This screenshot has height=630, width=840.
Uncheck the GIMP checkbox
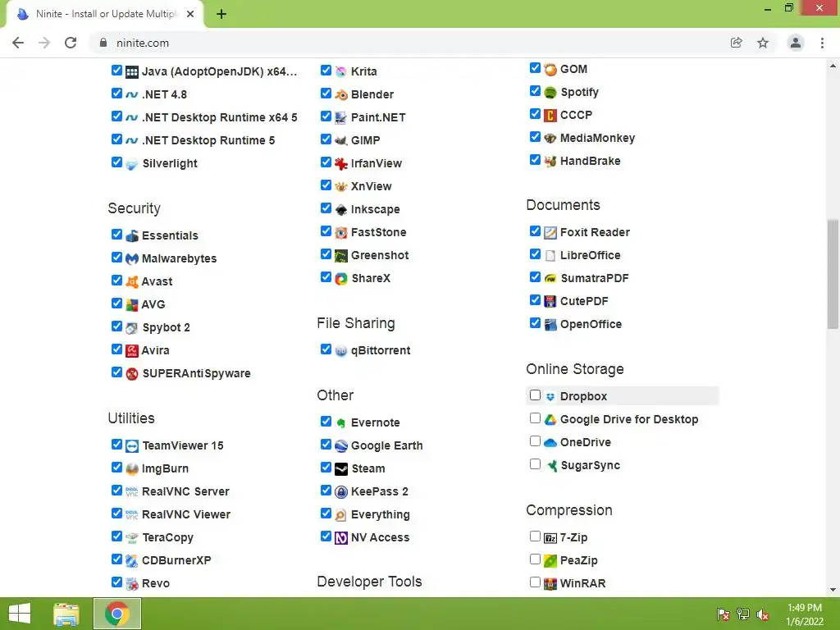pyautogui.click(x=326, y=139)
